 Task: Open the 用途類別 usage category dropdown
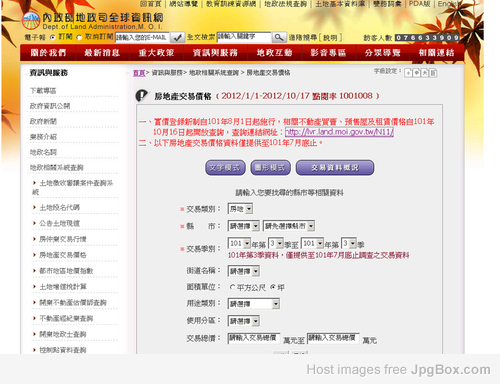point(254,304)
